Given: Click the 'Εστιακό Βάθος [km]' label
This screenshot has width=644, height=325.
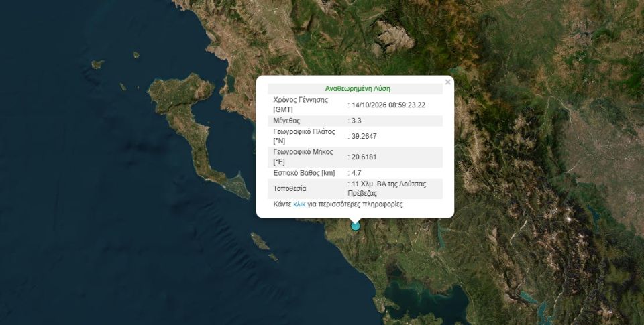Looking at the screenshot, I should pos(304,173).
